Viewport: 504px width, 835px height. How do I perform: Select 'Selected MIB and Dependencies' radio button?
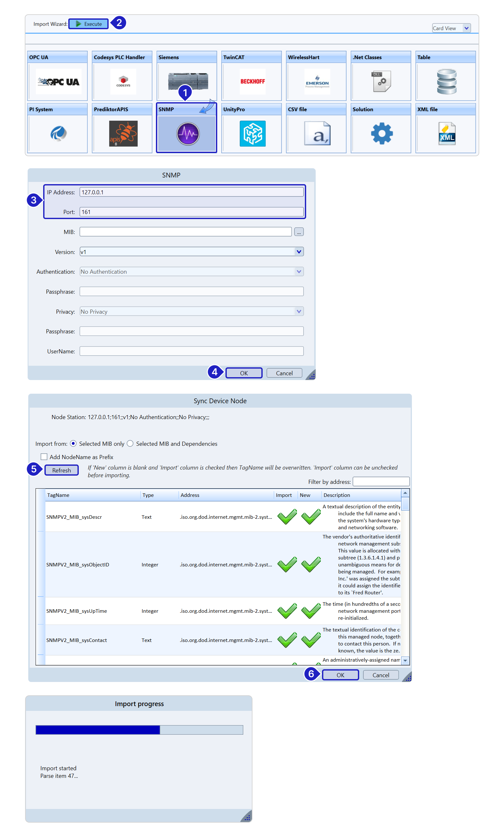pos(130,443)
